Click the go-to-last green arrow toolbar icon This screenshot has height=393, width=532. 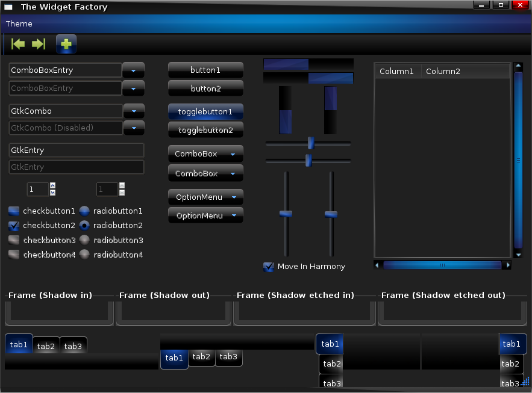tap(39, 44)
